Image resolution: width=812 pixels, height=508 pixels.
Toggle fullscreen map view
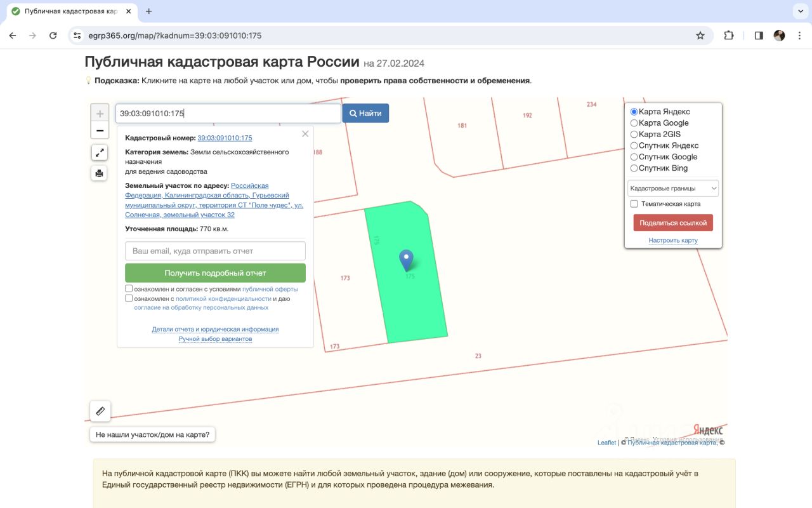click(100, 152)
